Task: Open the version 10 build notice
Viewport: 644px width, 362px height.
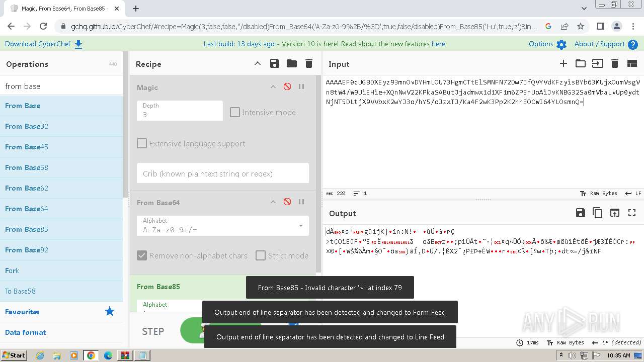Action: point(324,44)
